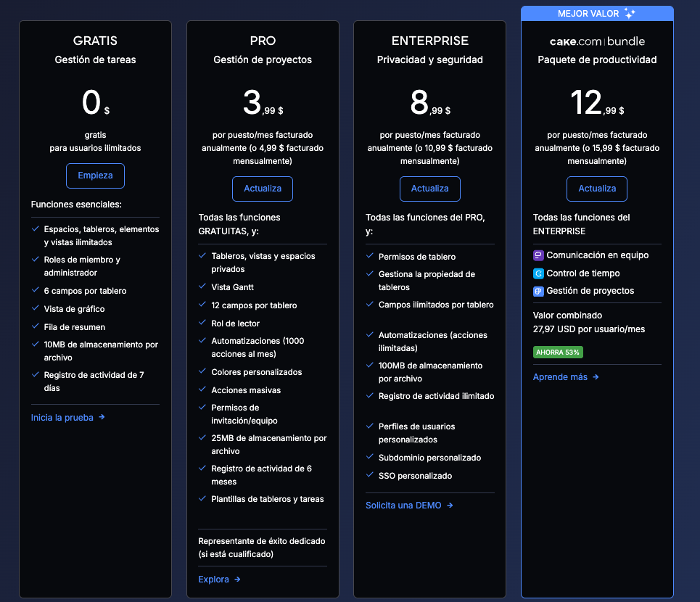
Task: Click the cake.com bundle logo
Action: 597,41
